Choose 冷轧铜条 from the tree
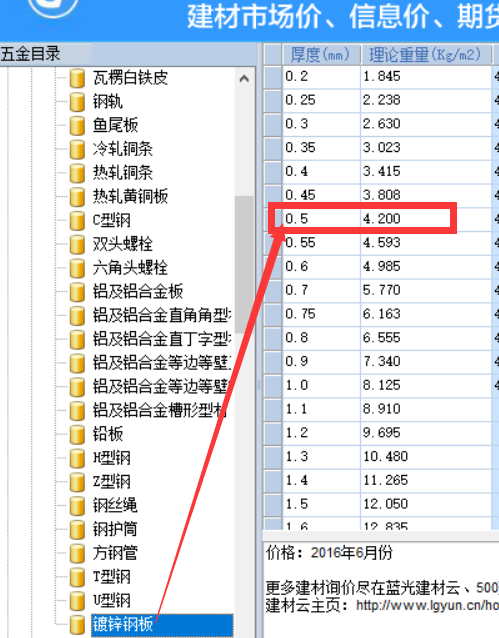 (123, 149)
